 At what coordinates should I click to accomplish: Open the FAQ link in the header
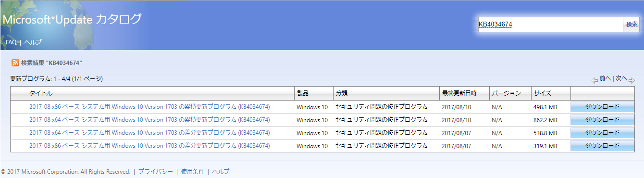[11, 42]
